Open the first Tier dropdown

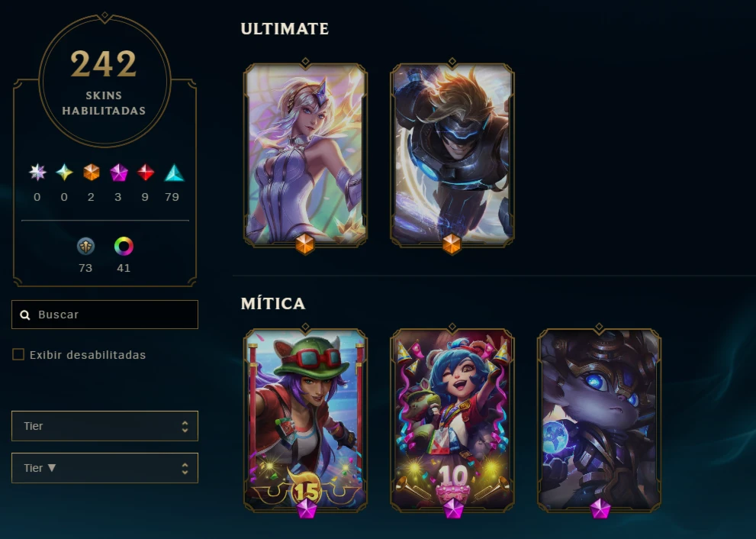tap(105, 426)
